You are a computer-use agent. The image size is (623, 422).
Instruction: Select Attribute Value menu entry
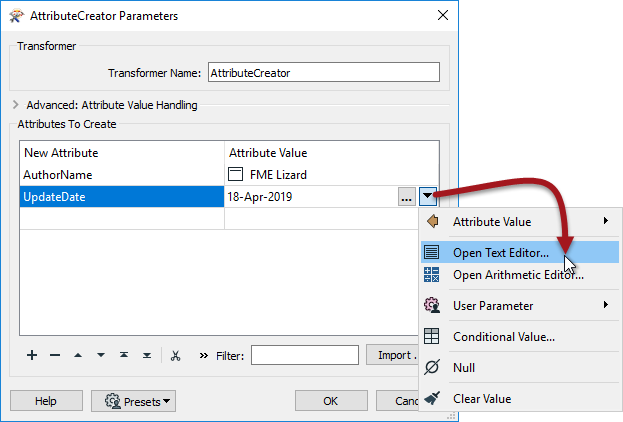520,221
